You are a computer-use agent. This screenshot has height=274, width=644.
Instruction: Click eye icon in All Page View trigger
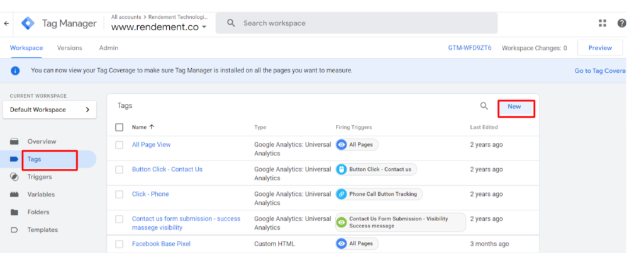click(341, 145)
